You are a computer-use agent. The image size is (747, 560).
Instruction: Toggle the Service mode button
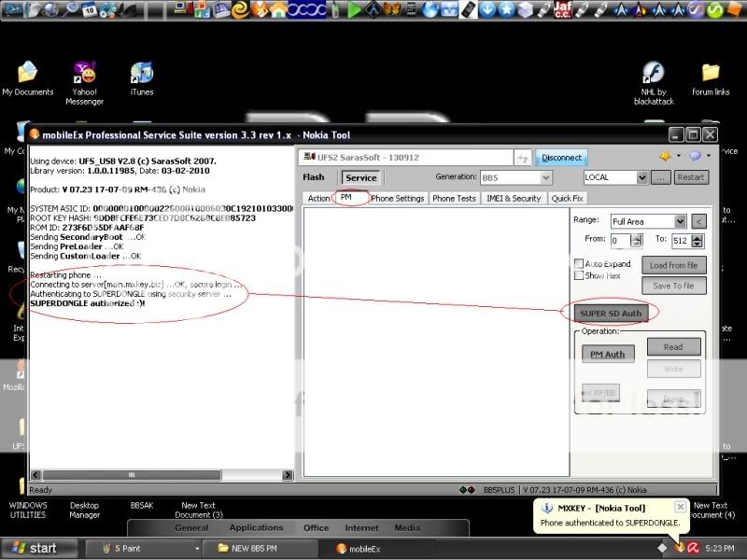pos(360,177)
